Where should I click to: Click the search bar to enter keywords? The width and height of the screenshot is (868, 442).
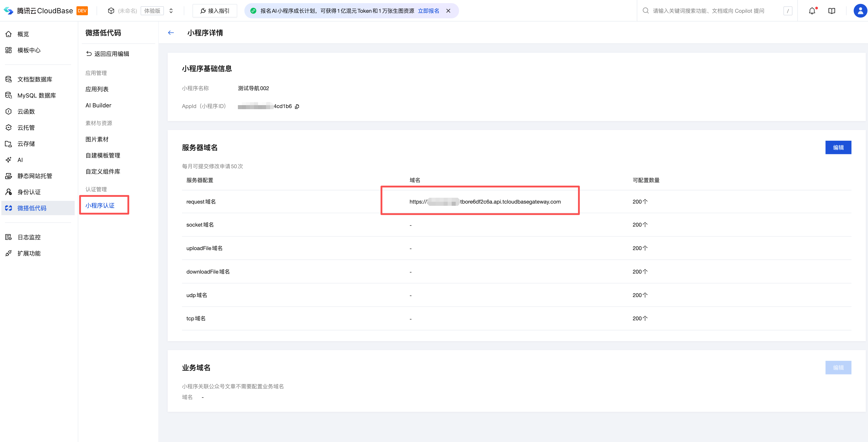click(708, 11)
